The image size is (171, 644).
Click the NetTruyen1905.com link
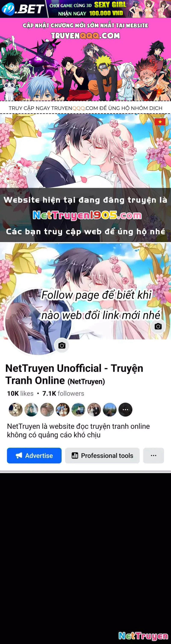(x=87, y=215)
